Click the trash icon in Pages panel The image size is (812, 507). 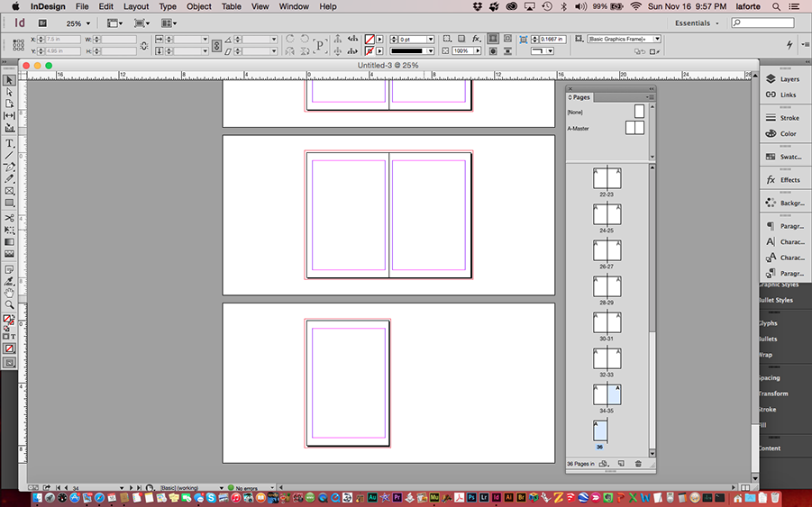(639, 464)
